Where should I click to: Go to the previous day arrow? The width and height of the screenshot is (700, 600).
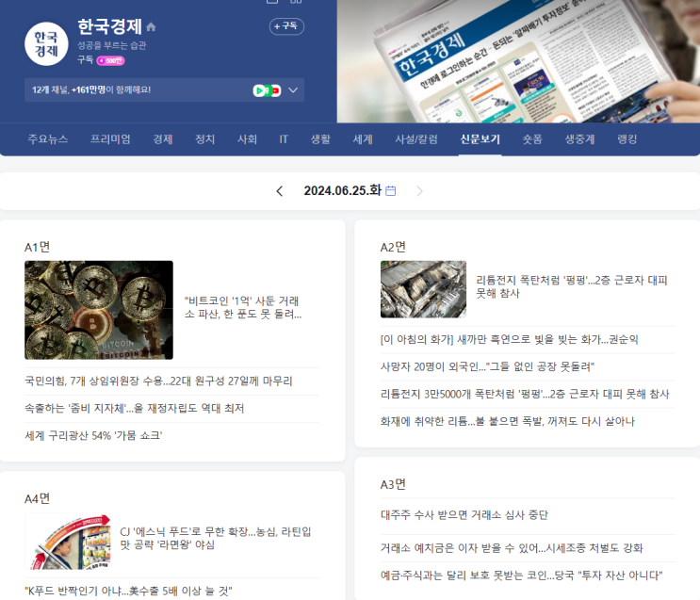click(x=280, y=191)
